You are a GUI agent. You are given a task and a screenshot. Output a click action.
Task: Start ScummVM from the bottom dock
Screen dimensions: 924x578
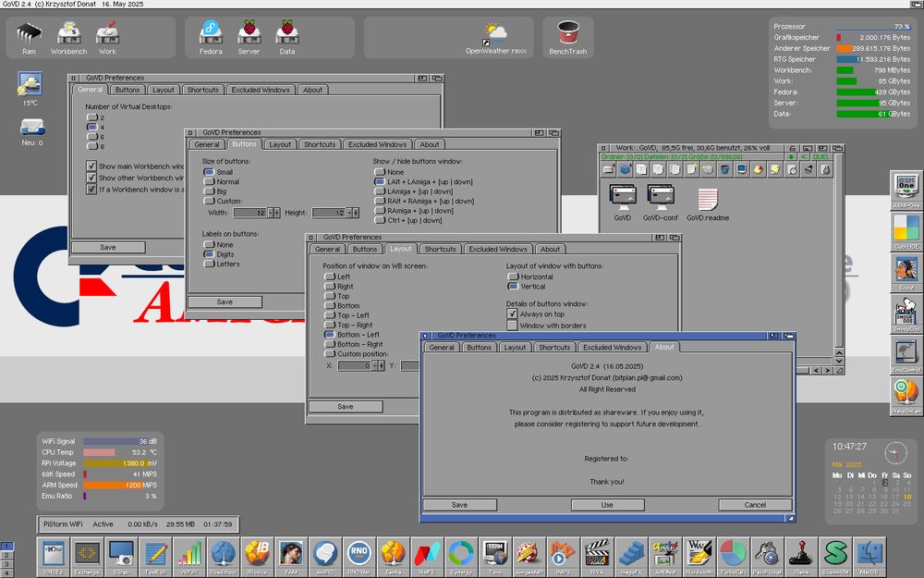pos(836,553)
